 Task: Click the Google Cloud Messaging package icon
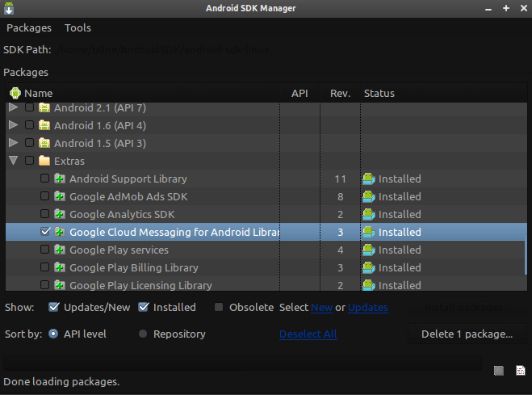coord(60,232)
